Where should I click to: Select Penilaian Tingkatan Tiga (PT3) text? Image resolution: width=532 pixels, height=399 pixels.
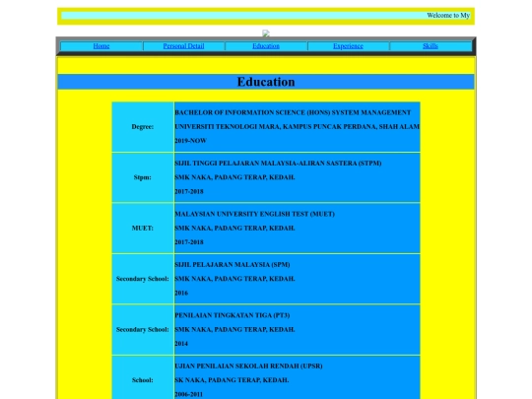[233, 315]
